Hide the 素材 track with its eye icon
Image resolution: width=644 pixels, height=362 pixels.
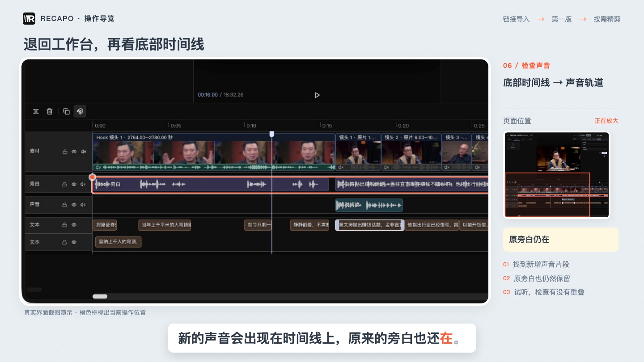[74, 152]
